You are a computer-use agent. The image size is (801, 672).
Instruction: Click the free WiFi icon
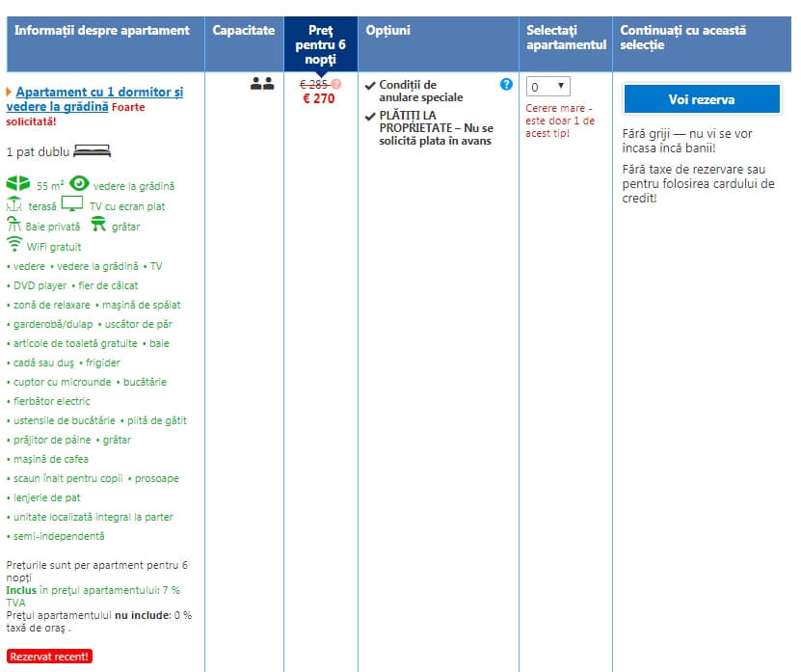tap(14, 245)
